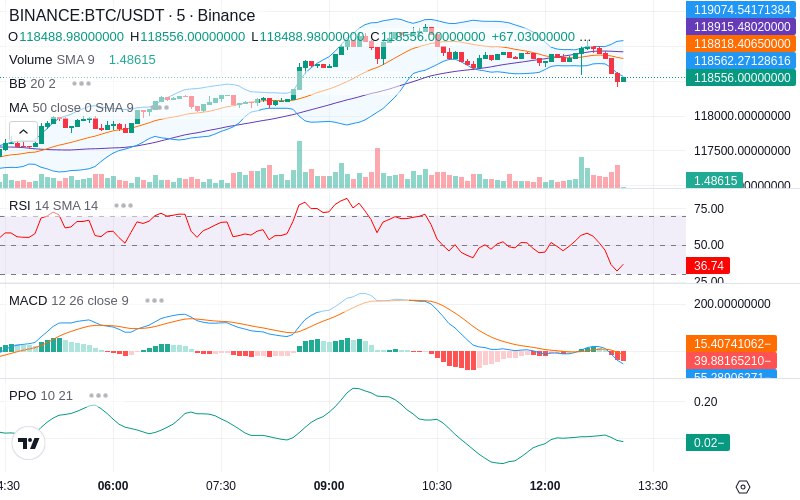Click the green PPO value label 0.02
Image resolution: width=800 pixels, height=500 pixels.
point(708,442)
